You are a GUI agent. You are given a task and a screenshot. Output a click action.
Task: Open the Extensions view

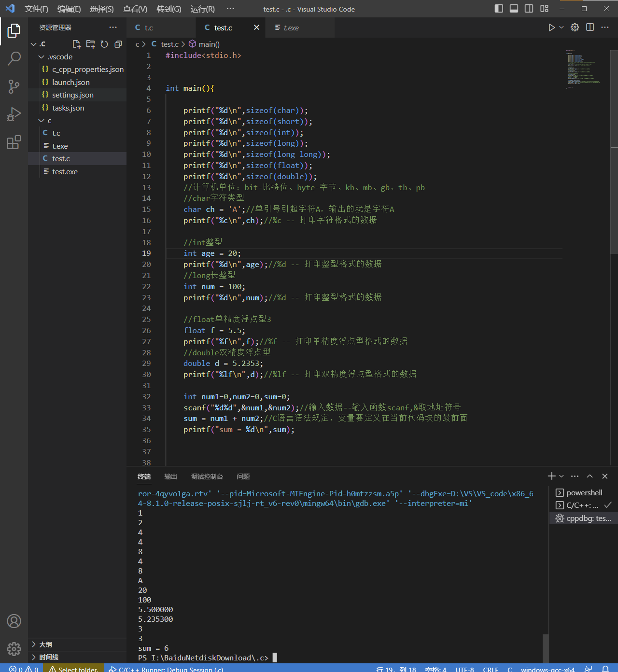tap(14, 142)
